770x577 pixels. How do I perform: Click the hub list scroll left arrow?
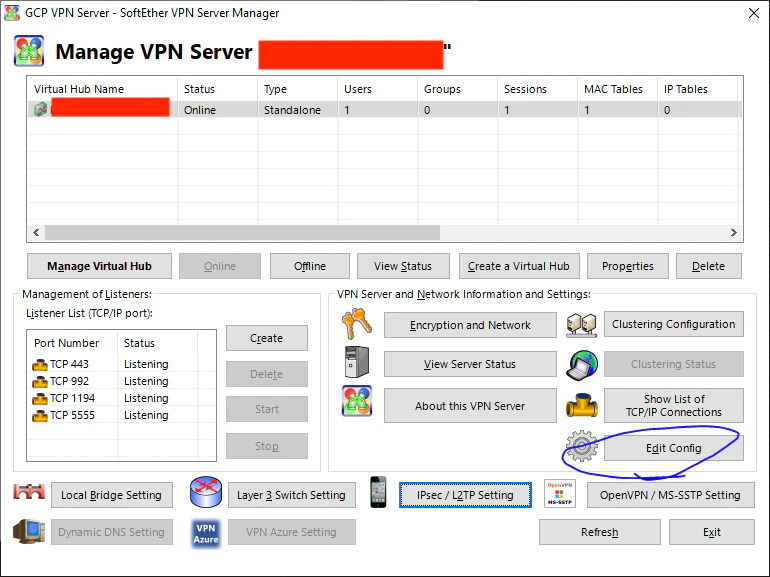36,232
